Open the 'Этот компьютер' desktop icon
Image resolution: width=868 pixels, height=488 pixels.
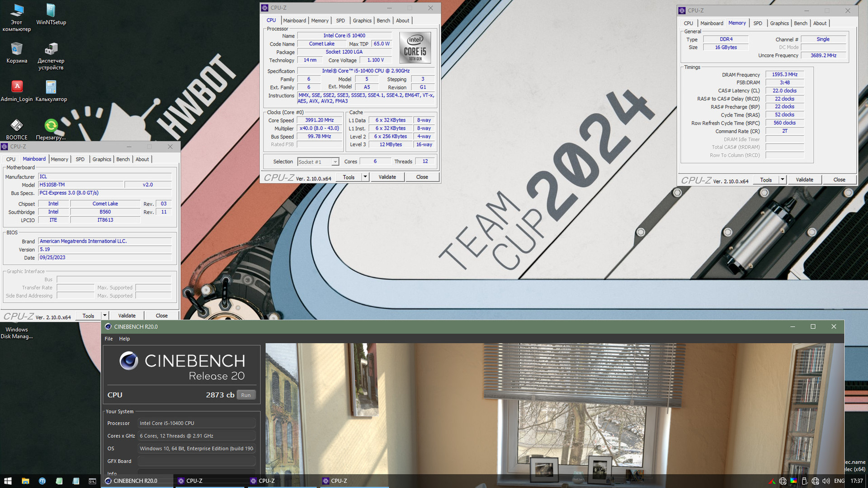(17, 17)
